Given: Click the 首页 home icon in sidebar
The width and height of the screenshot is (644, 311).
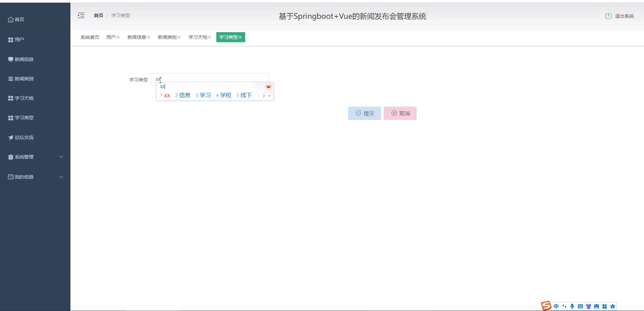Looking at the screenshot, I should (x=11, y=19).
